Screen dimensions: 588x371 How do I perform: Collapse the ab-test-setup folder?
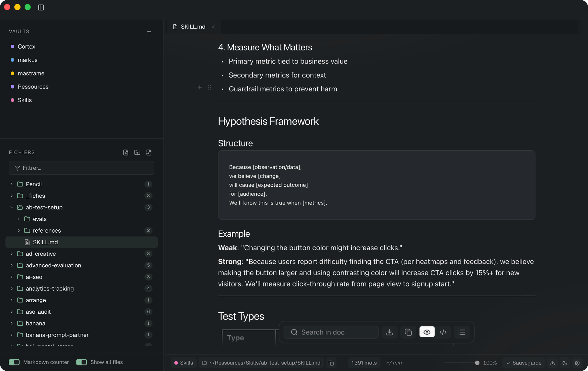pyautogui.click(x=12, y=207)
